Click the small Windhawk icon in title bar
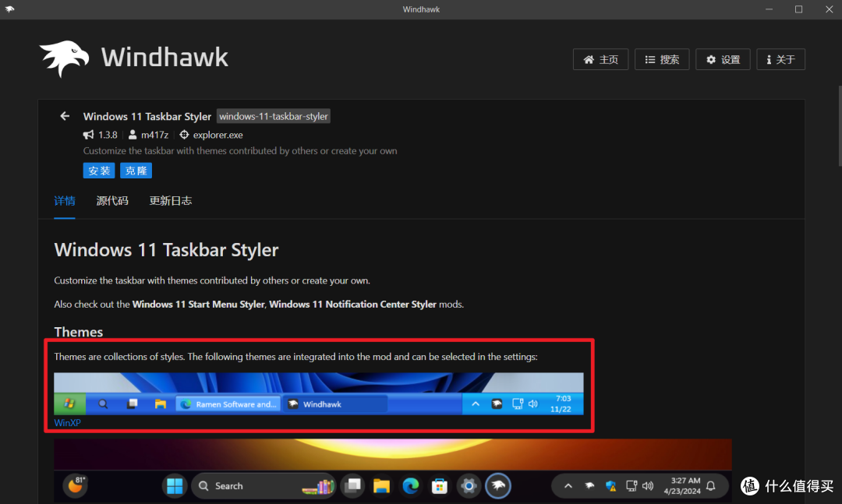 click(10, 9)
